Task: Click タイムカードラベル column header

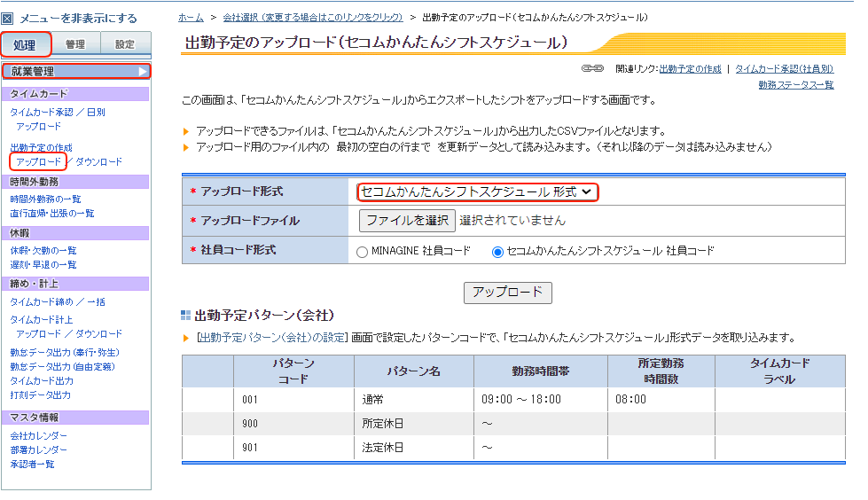Action: click(780, 371)
